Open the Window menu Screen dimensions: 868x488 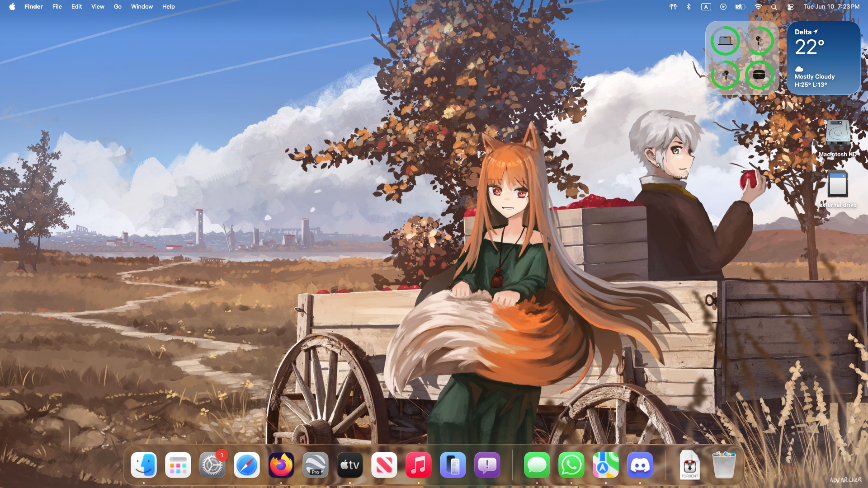142,7
